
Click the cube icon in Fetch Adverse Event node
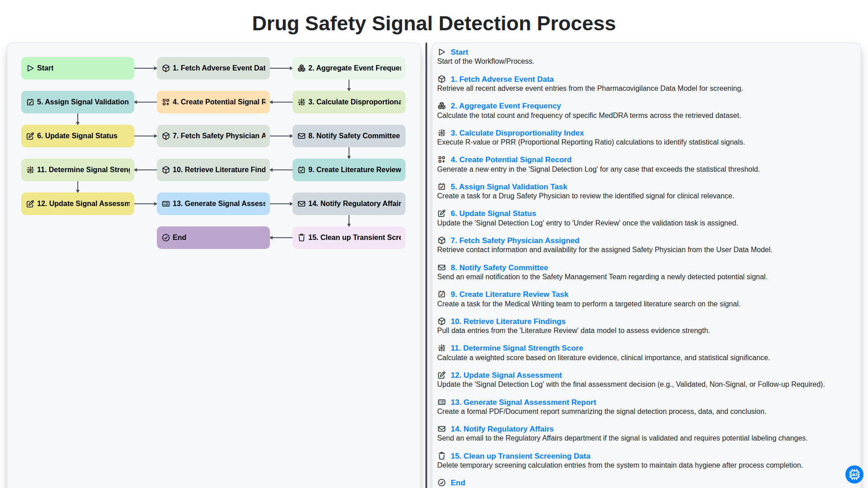(x=166, y=68)
